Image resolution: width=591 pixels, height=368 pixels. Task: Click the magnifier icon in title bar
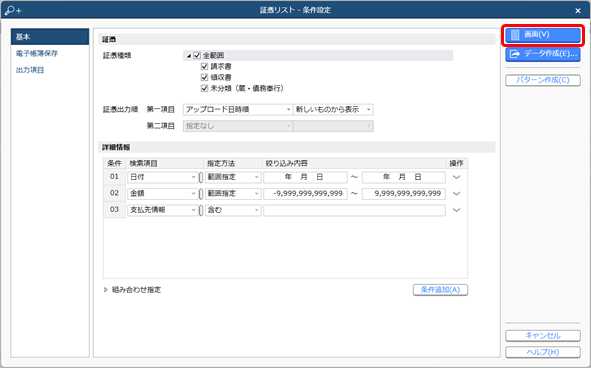tap(13, 10)
